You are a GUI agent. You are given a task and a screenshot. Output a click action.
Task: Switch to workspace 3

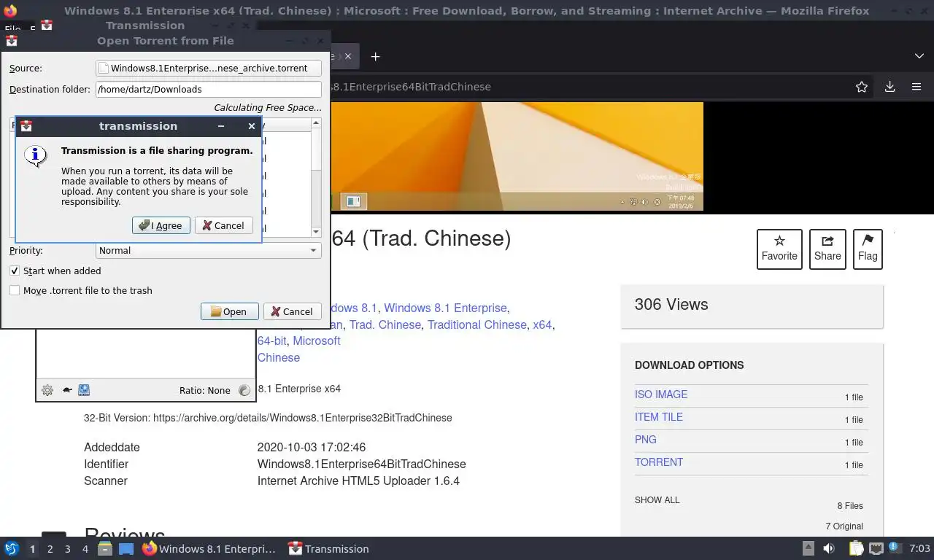pos(67,548)
